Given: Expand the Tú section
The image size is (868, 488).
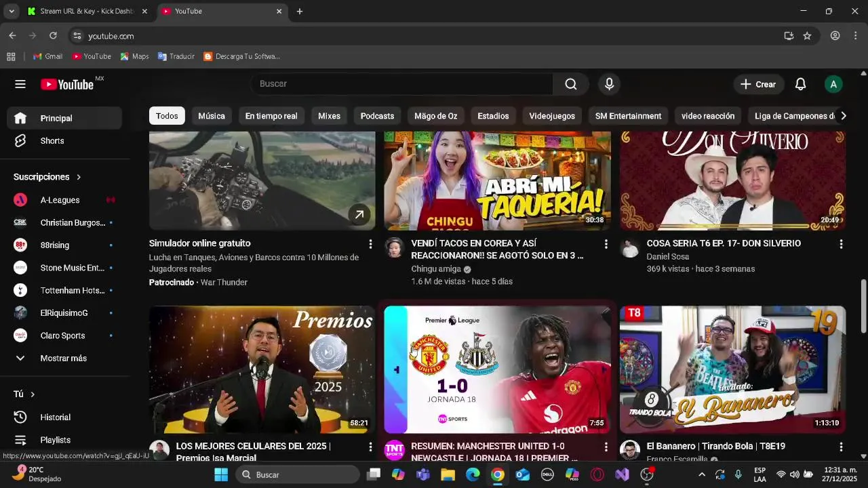Looking at the screenshot, I should tap(24, 394).
